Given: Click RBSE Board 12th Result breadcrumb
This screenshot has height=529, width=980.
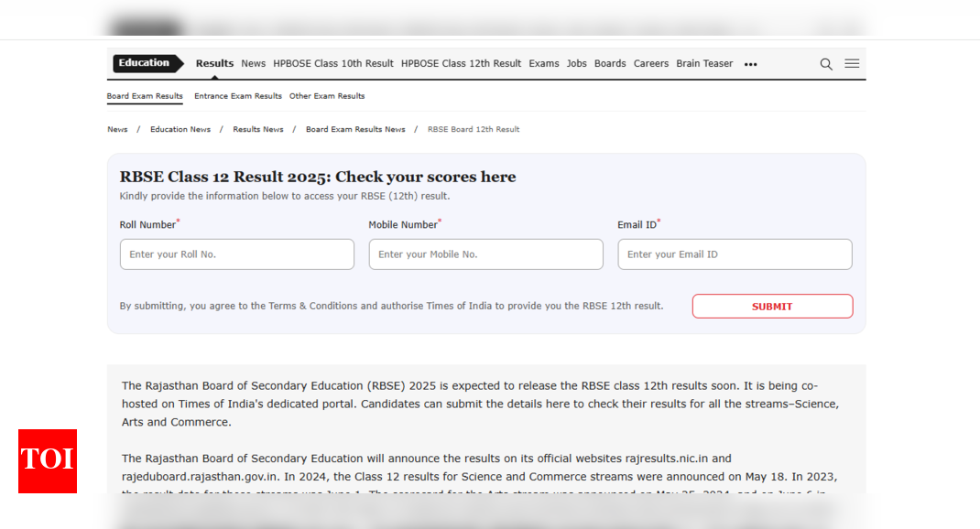Looking at the screenshot, I should click(474, 129).
